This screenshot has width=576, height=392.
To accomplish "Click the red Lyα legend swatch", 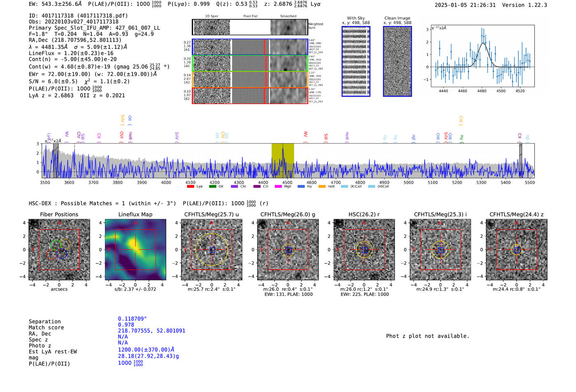I will tap(190, 186).
